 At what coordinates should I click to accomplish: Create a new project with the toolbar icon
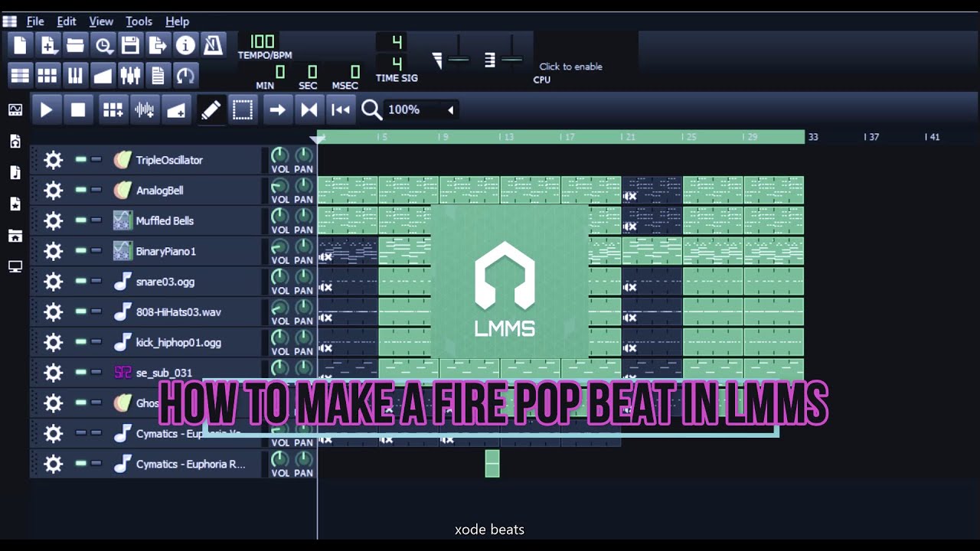[20, 45]
